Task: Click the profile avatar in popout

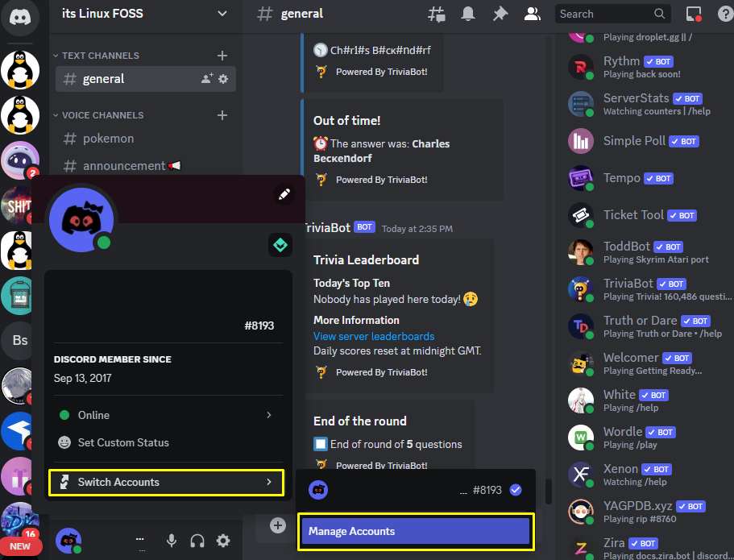Action: 81,220
